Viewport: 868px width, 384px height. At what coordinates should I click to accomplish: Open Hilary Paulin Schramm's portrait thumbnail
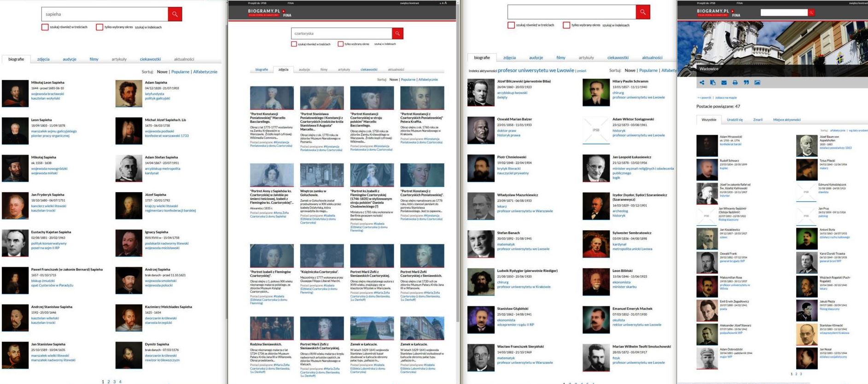596,92
